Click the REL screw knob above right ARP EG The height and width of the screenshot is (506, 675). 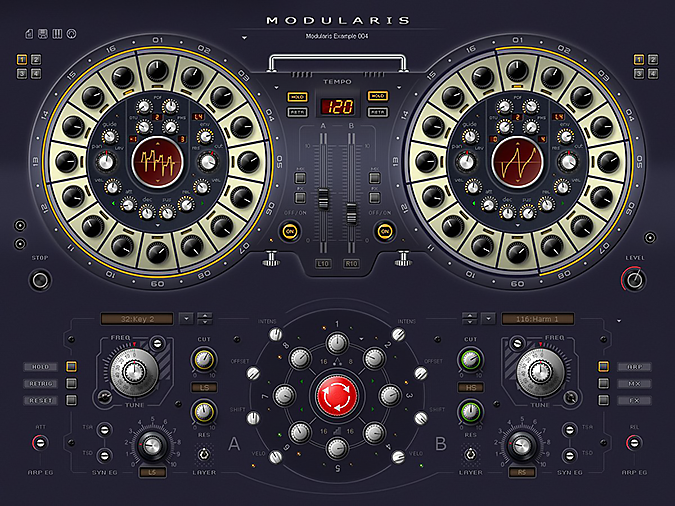[634, 443]
